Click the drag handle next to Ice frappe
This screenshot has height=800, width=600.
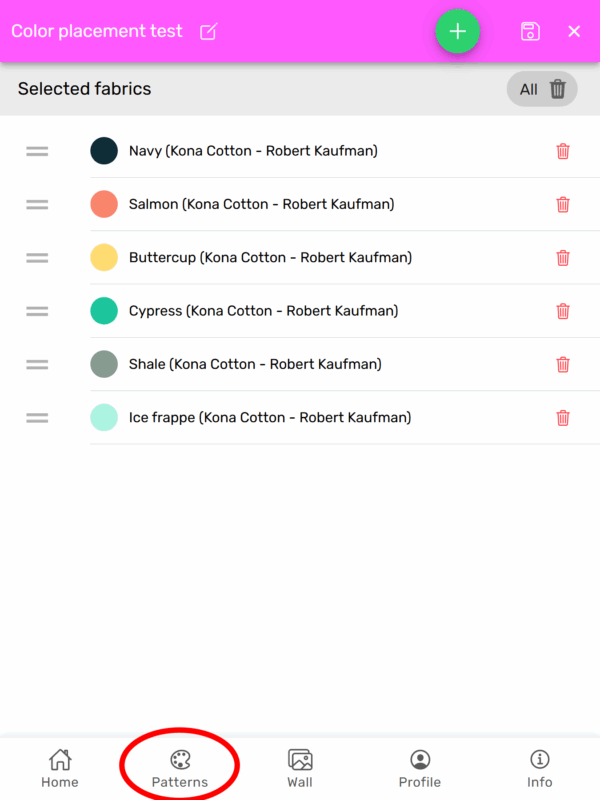click(37, 418)
